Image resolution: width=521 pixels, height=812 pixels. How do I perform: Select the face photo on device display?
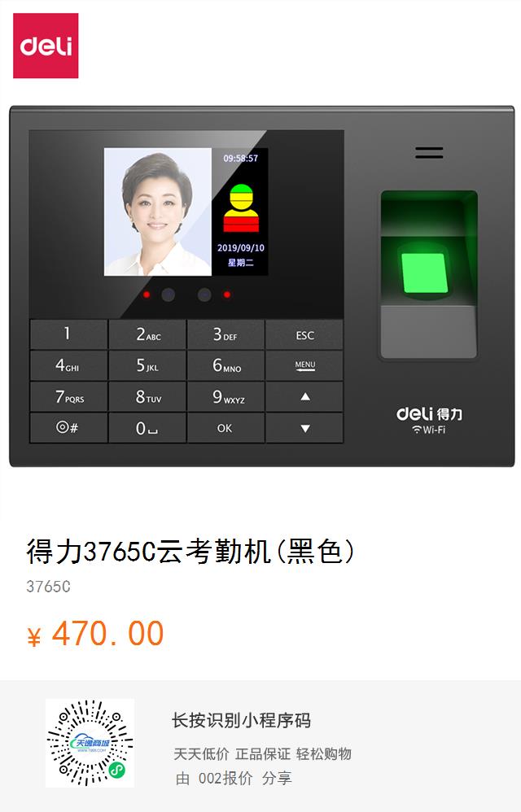[x=158, y=212]
